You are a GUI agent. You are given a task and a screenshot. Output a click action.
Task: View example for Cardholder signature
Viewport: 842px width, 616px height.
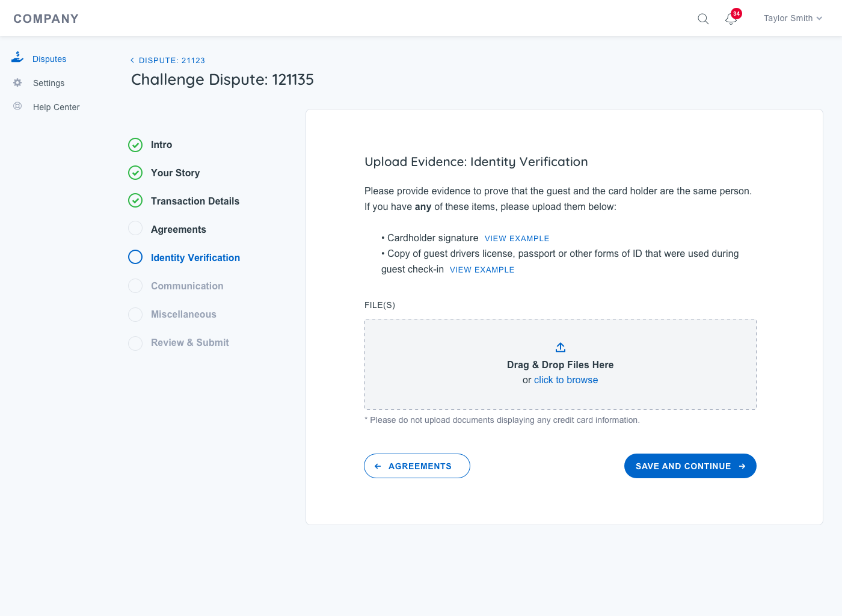(517, 239)
